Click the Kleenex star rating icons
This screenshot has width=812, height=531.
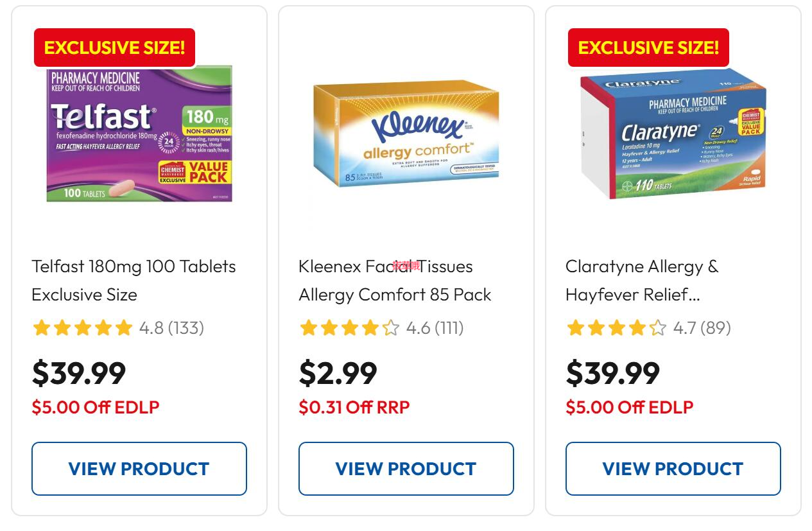(350, 328)
